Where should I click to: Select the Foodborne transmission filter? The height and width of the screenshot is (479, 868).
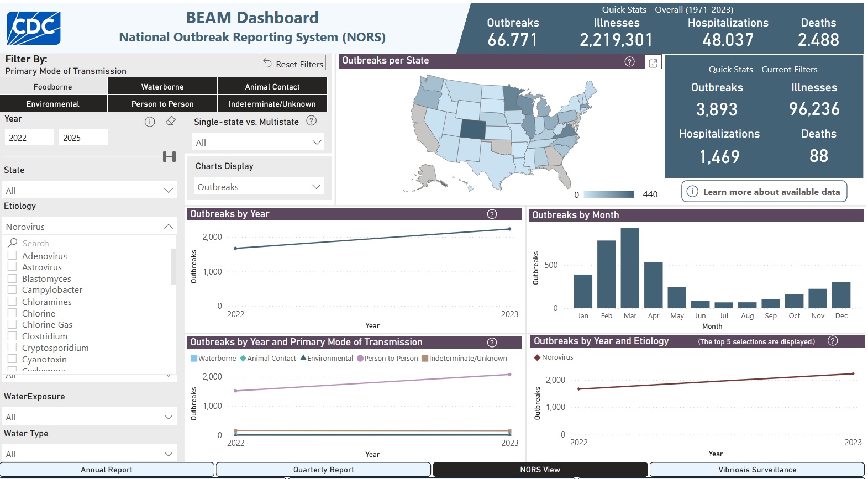coord(53,87)
